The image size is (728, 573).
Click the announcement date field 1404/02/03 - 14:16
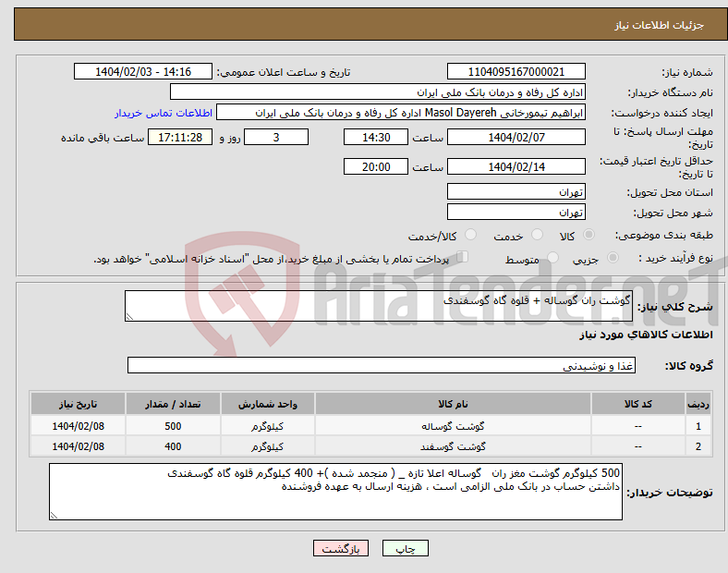(x=143, y=72)
